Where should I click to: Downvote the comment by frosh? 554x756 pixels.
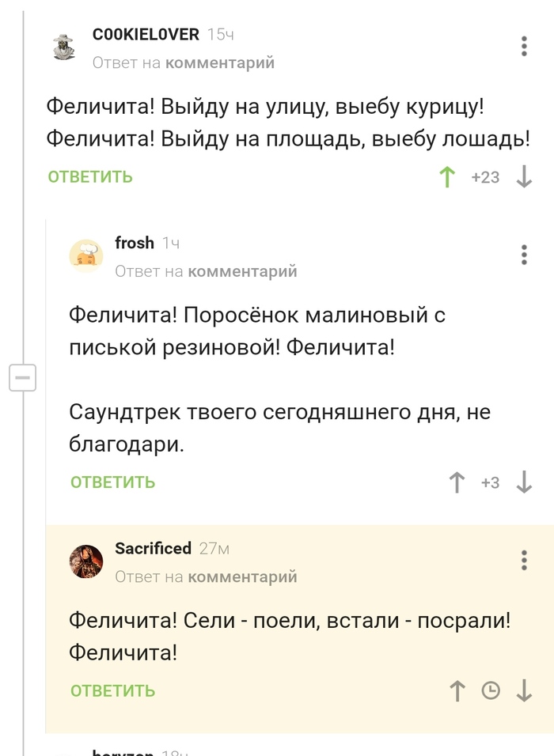point(524,482)
